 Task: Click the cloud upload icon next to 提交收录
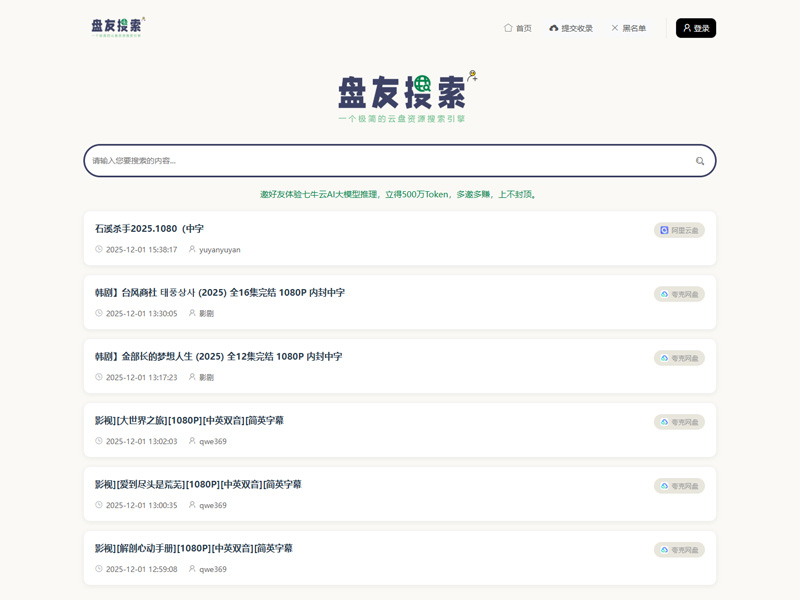tap(552, 28)
